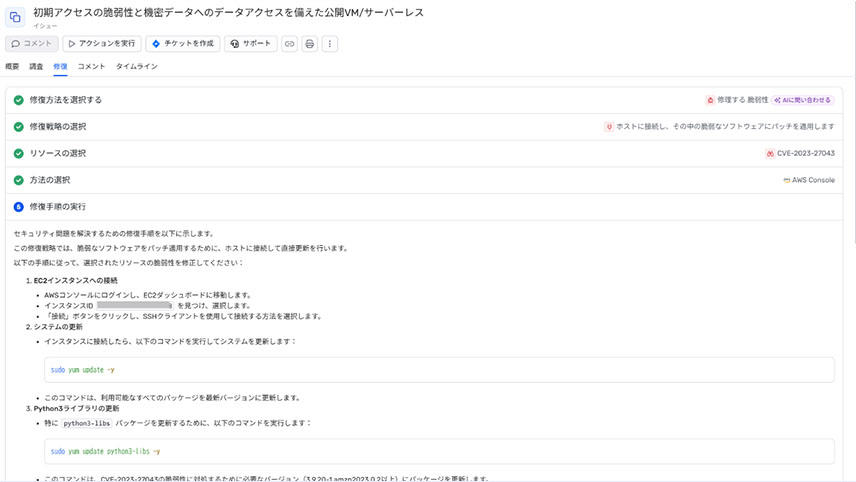The image size is (856, 482).
Task: Switch to 概要 tab
Action: click(12, 67)
